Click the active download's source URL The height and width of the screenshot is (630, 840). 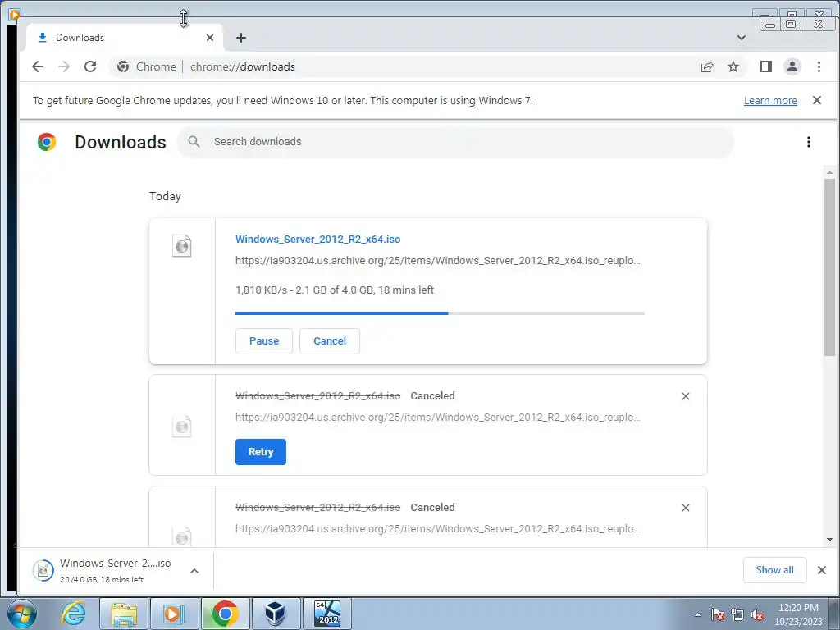pyautogui.click(x=438, y=261)
